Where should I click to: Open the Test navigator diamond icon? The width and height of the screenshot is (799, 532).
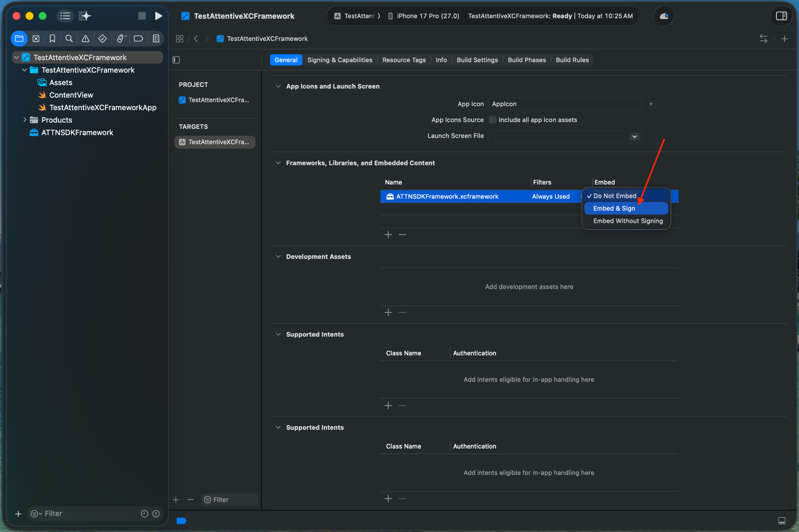(102, 39)
